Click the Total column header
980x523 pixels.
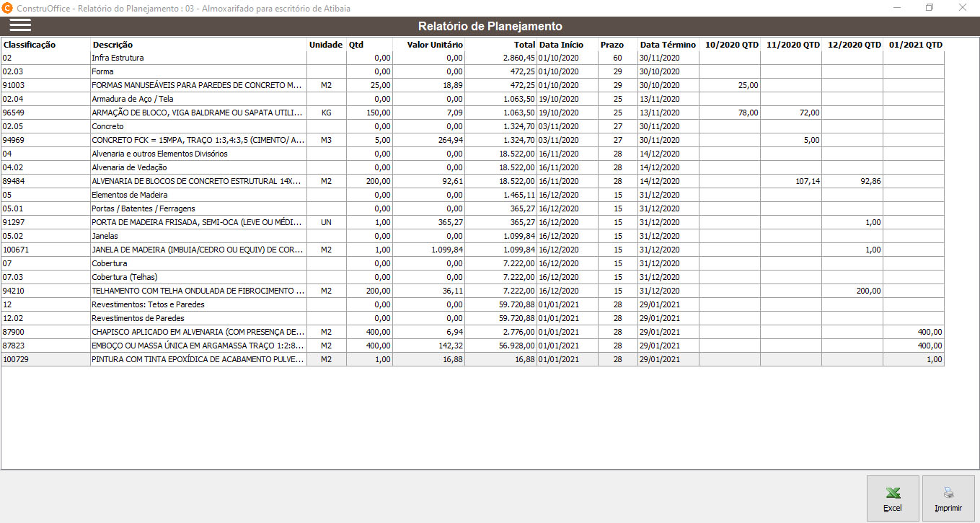[x=524, y=45]
